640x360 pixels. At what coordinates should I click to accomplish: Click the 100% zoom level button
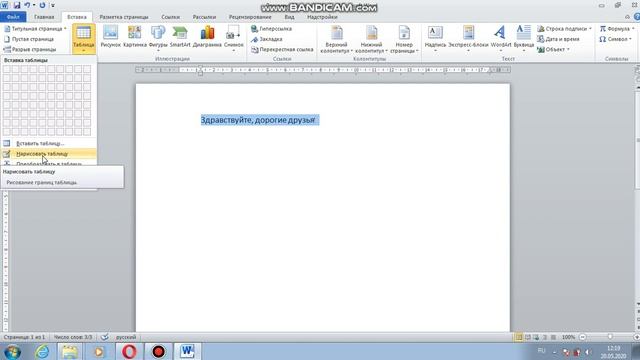coord(568,337)
